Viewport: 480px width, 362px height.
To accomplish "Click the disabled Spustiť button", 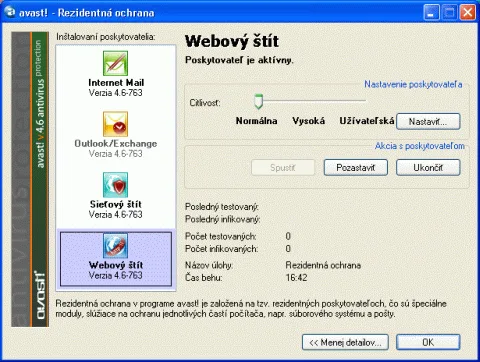I will [283, 167].
